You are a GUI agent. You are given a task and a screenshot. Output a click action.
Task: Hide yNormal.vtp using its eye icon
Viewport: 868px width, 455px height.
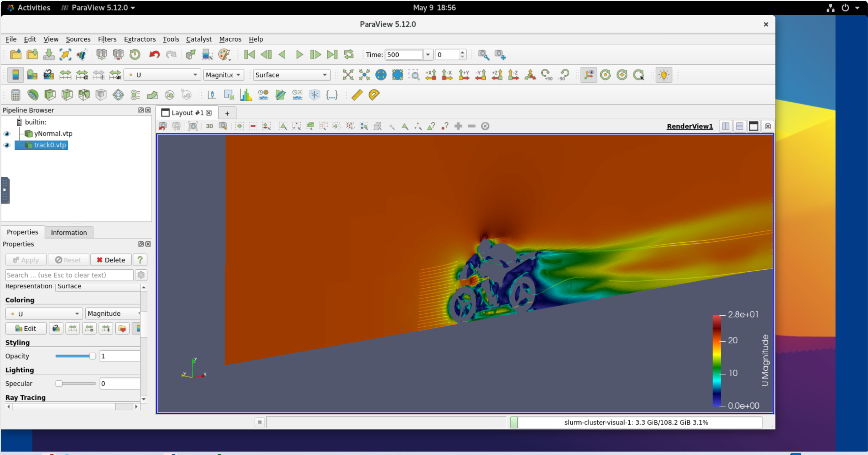7,134
